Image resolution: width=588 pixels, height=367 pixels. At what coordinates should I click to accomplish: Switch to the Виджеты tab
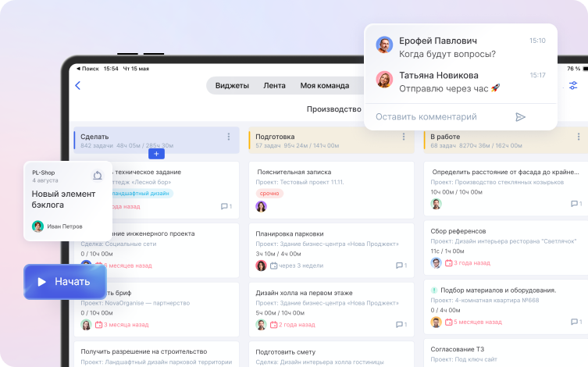[x=232, y=85]
